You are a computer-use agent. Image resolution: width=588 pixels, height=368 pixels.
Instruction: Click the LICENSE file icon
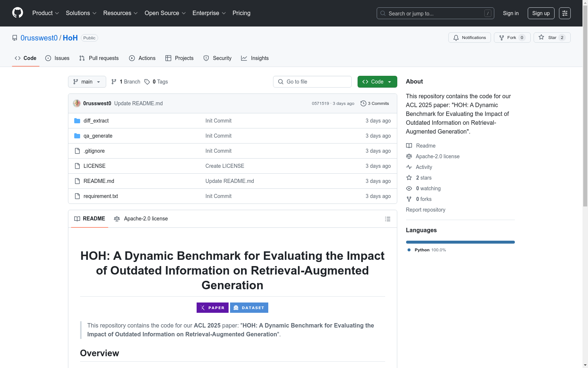[x=77, y=166]
